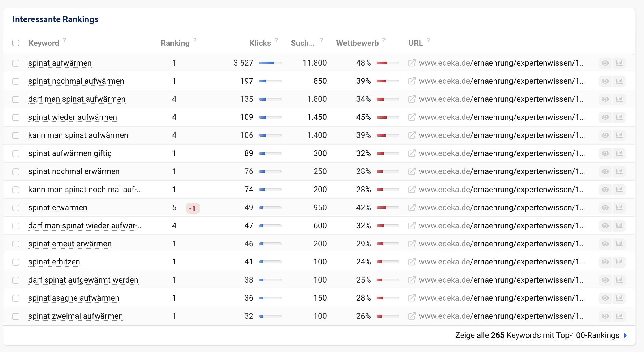Open keyword link spinat aufwärmen
The width and height of the screenshot is (644, 352).
click(x=60, y=63)
